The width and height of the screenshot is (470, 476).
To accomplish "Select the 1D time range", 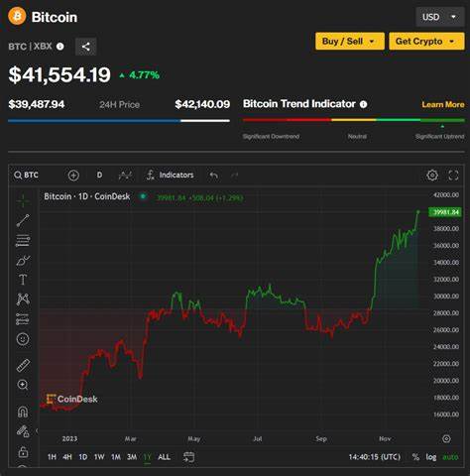I will [x=83, y=457].
